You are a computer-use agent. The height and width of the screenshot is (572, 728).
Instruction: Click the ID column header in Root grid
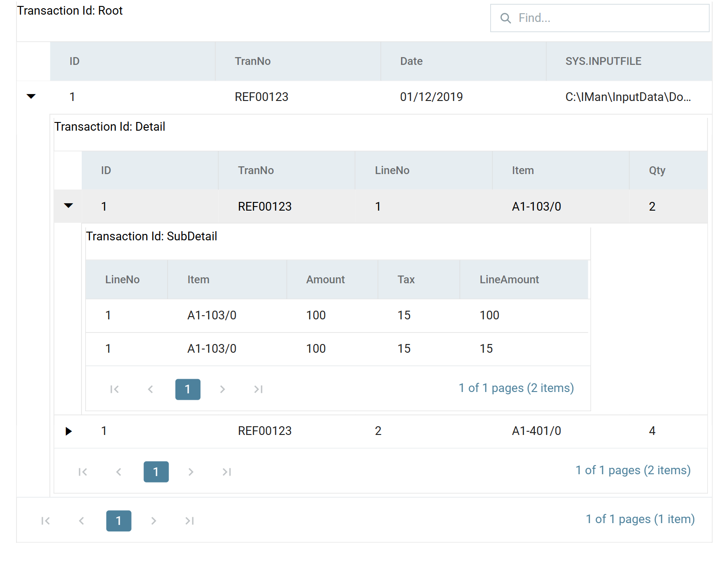[x=133, y=61]
